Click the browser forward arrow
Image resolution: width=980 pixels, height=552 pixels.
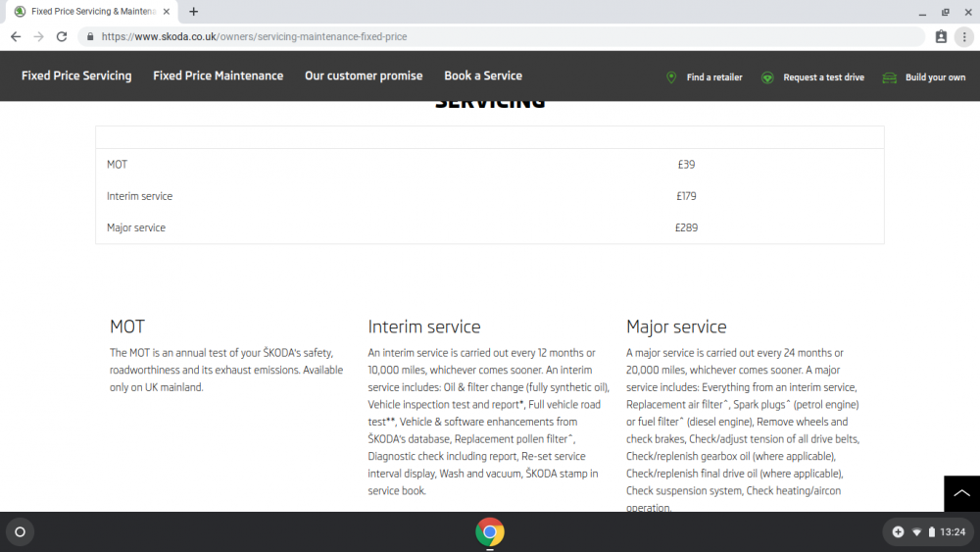click(39, 37)
